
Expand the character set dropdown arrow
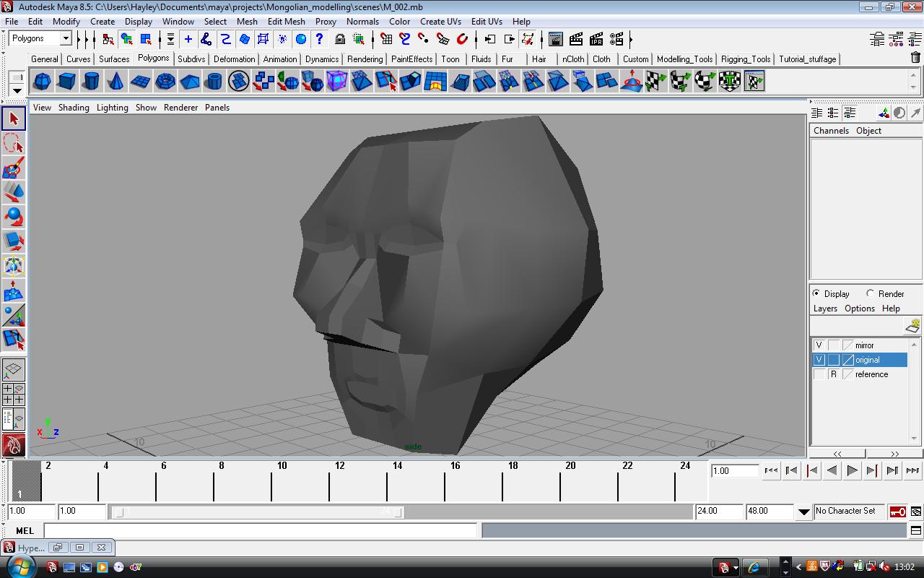click(803, 512)
